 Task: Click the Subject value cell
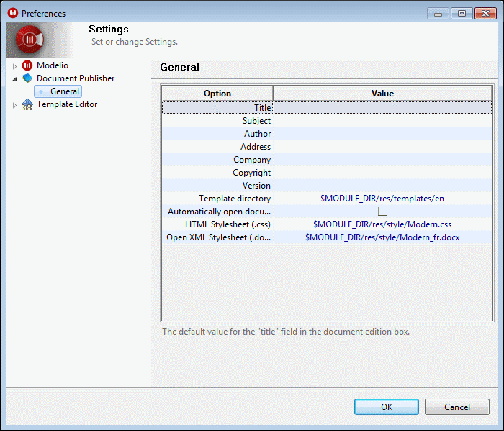(x=382, y=121)
